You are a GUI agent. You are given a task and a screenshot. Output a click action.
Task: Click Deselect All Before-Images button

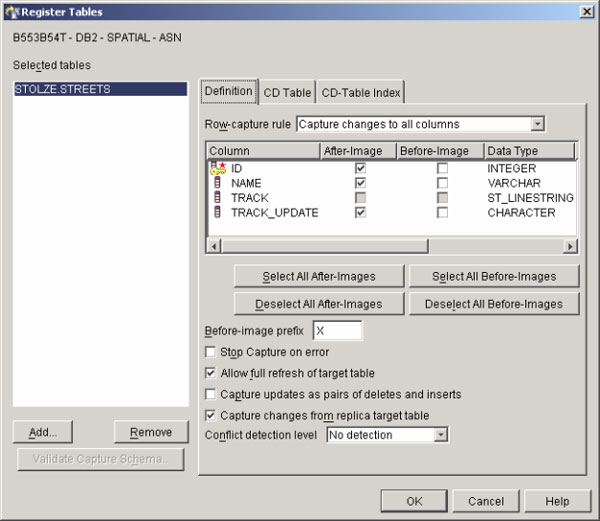coord(495,303)
